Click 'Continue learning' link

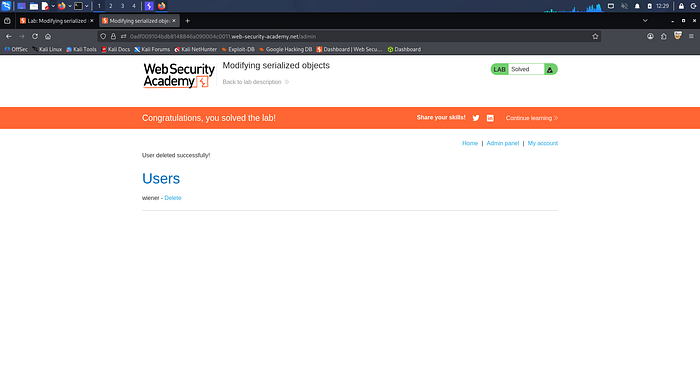point(532,118)
